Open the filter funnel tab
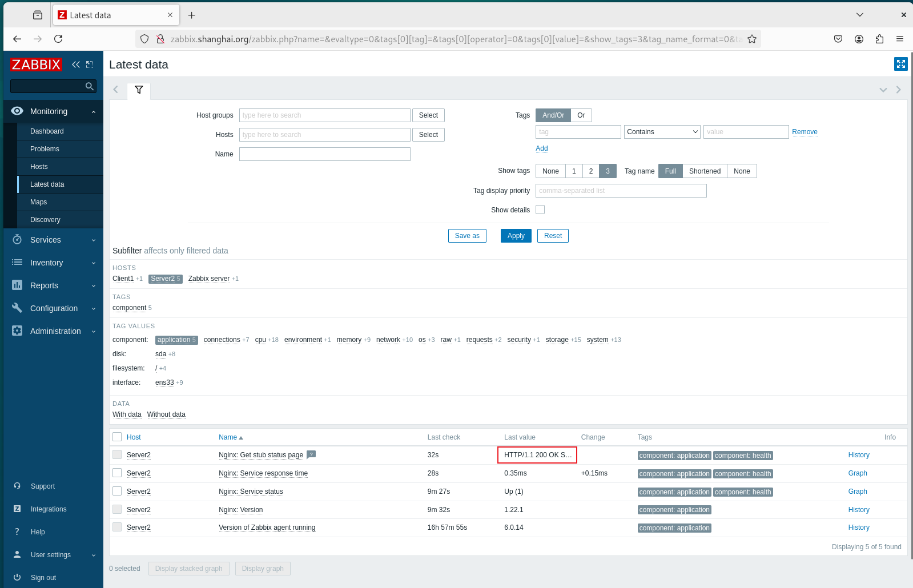Image resolution: width=913 pixels, height=588 pixels. point(139,90)
